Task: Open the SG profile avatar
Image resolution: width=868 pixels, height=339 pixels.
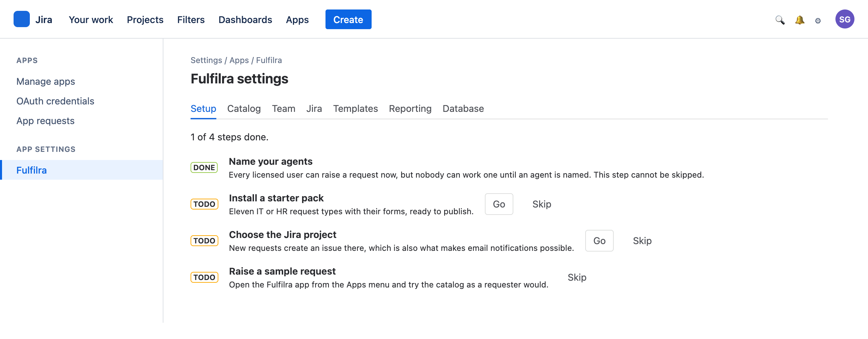Action: [x=845, y=19]
